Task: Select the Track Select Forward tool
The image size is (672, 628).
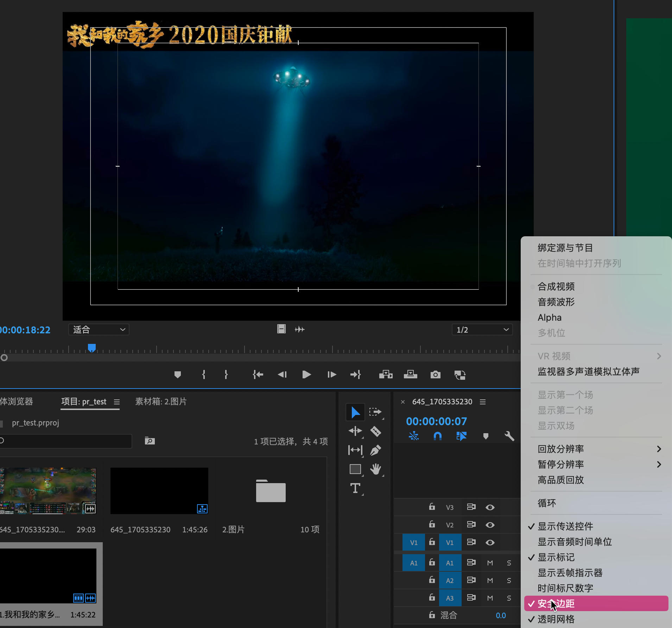Action: [375, 412]
